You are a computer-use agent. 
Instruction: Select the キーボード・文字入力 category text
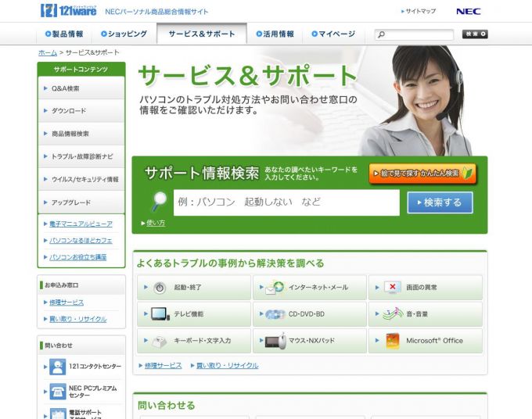point(202,340)
